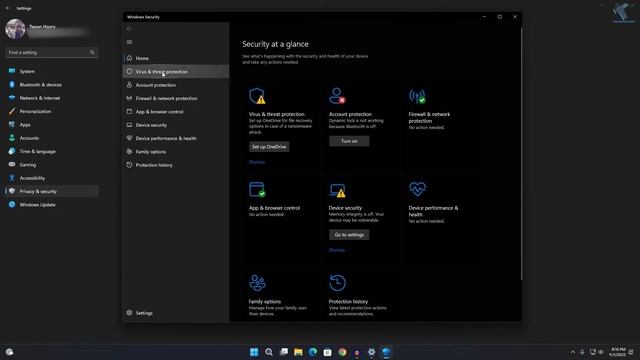
Task: Open taskbar Search icon
Action: coord(269,352)
